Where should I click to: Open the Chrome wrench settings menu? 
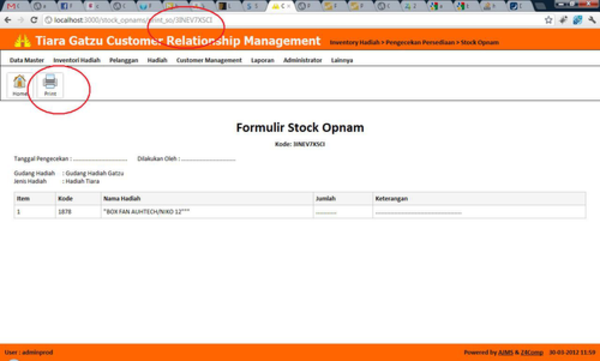(592, 20)
